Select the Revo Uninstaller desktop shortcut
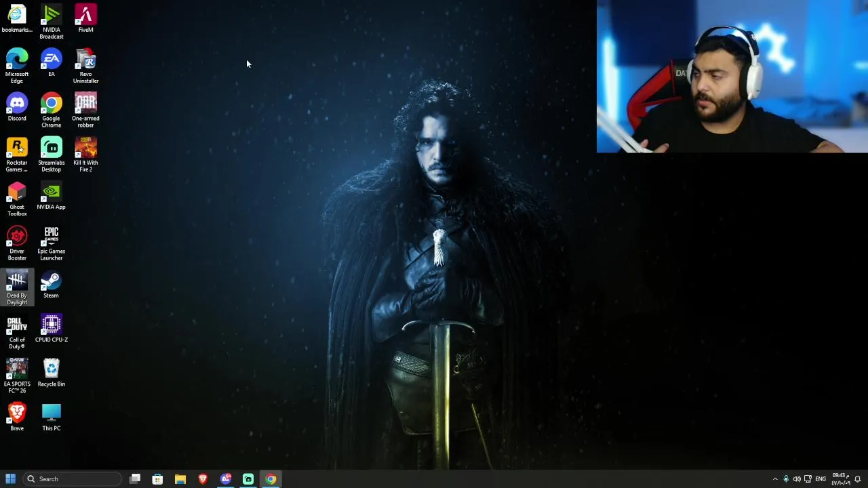 coord(85,66)
